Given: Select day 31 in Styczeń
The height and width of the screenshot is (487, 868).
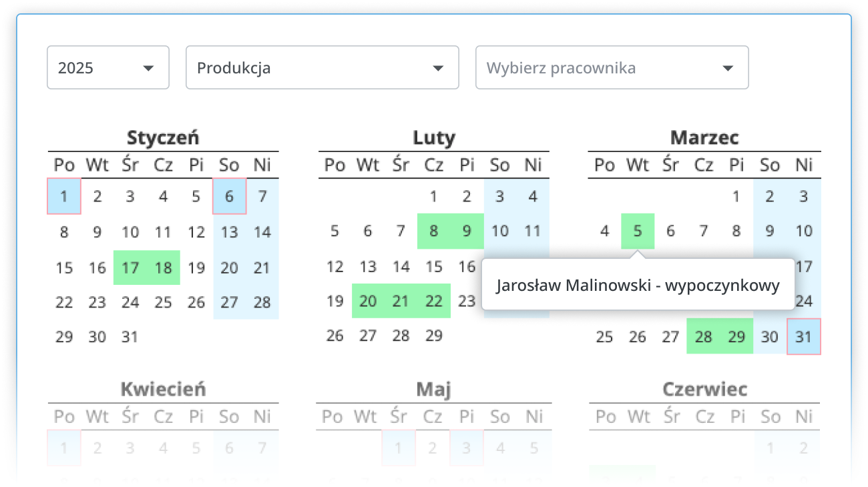Looking at the screenshot, I should pyautogui.click(x=130, y=337).
